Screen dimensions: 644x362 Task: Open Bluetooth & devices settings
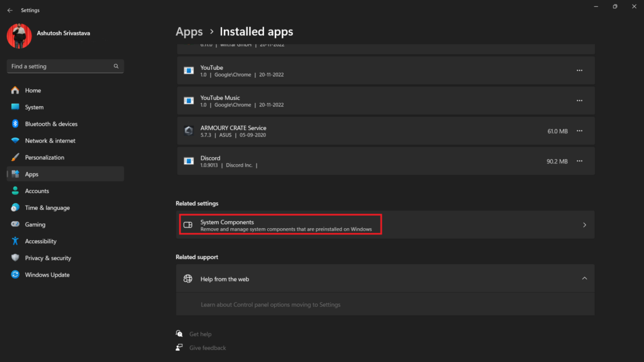coord(51,124)
